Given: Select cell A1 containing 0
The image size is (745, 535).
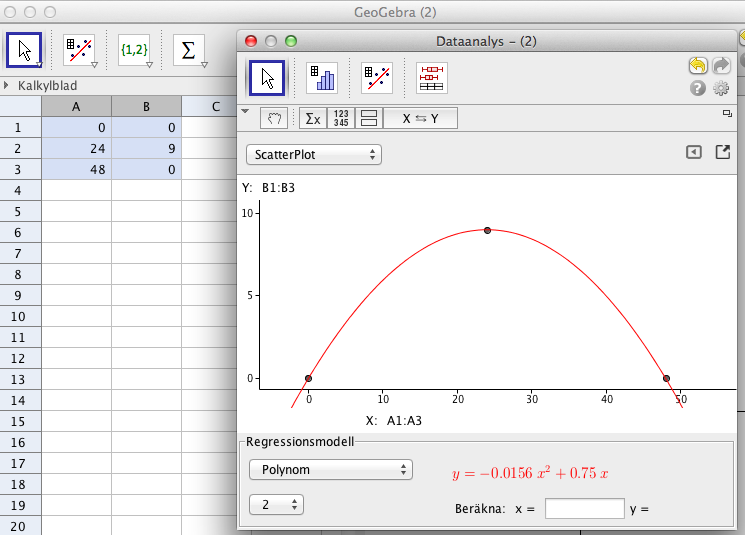Looking at the screenshot, I should point(76,128).
